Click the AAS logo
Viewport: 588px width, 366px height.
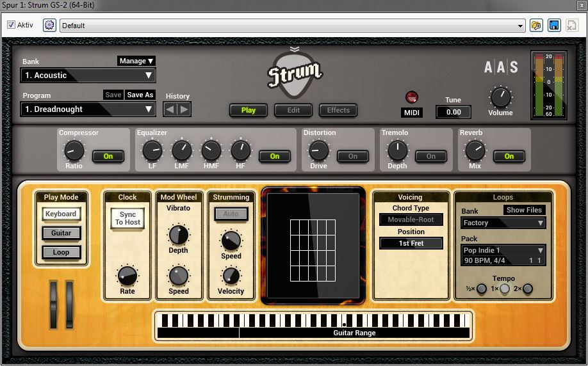tap(501, 67)
